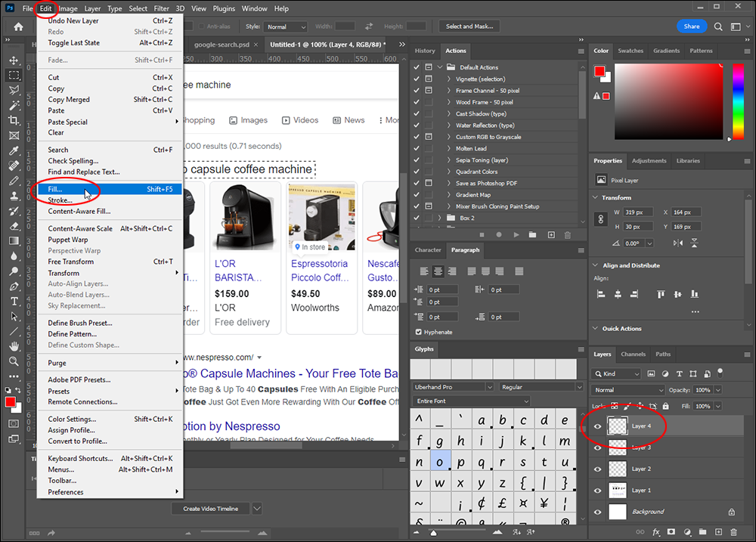Select the Eyedropper tool
756x542 pixels.
click(x=14, y=150)
